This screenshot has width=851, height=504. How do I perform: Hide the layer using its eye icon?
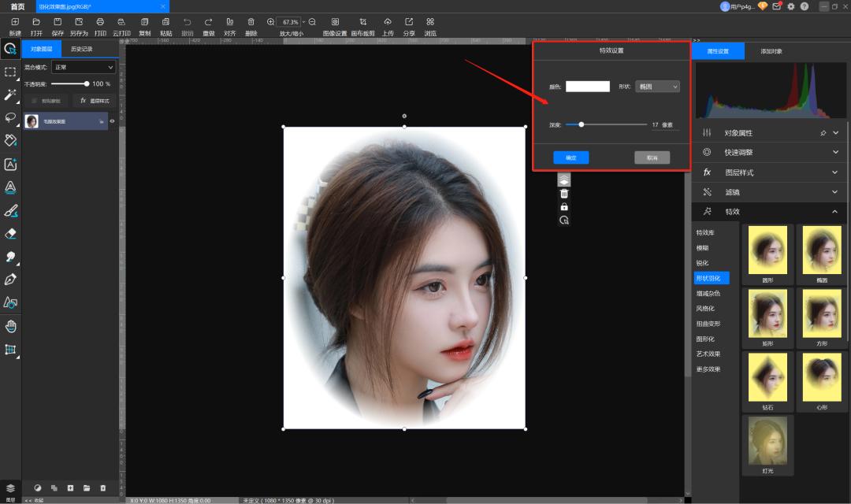coord(112,121)
